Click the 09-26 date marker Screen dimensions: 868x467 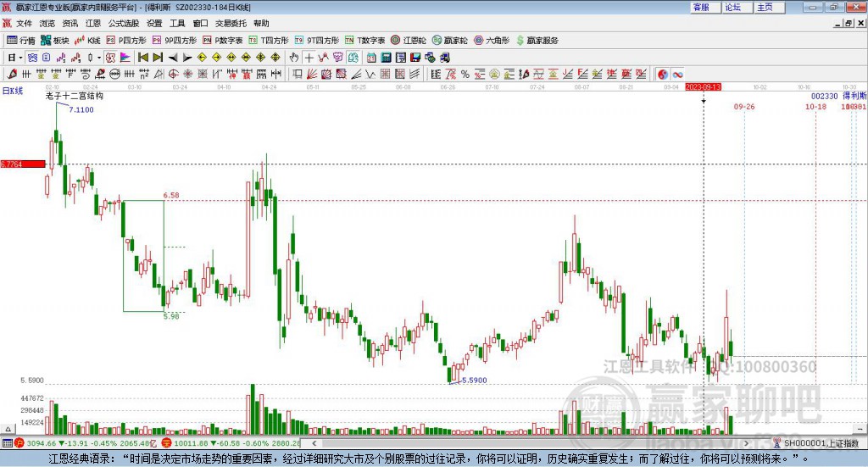click(x=744, y=106)
